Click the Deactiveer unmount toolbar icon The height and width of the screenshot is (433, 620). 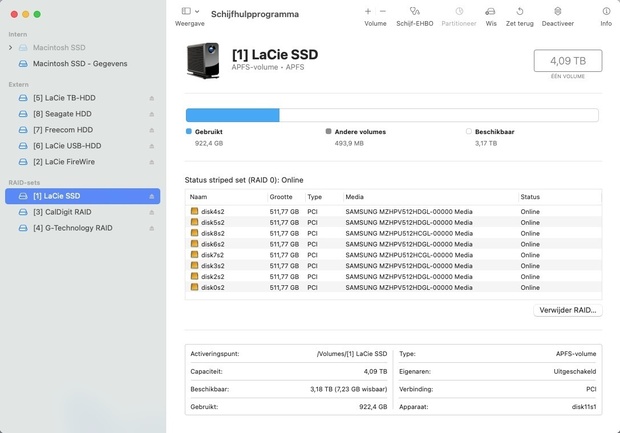tap(558, 11)
